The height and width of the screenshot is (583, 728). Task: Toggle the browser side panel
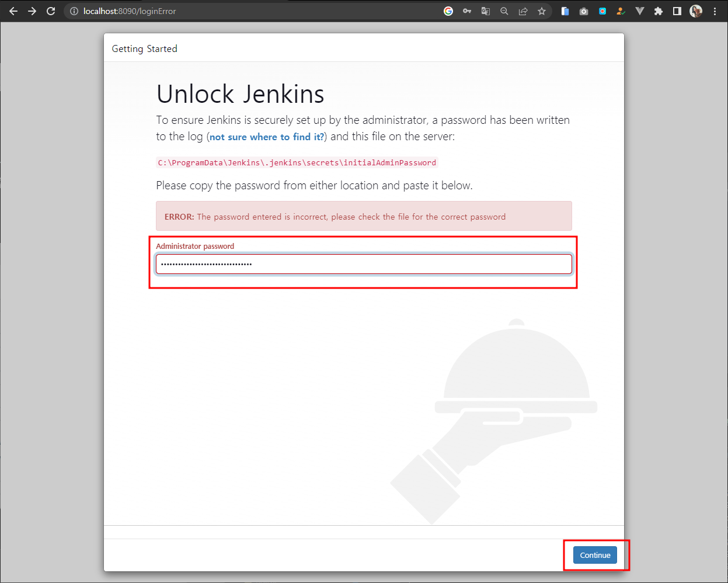coord(677,11)
